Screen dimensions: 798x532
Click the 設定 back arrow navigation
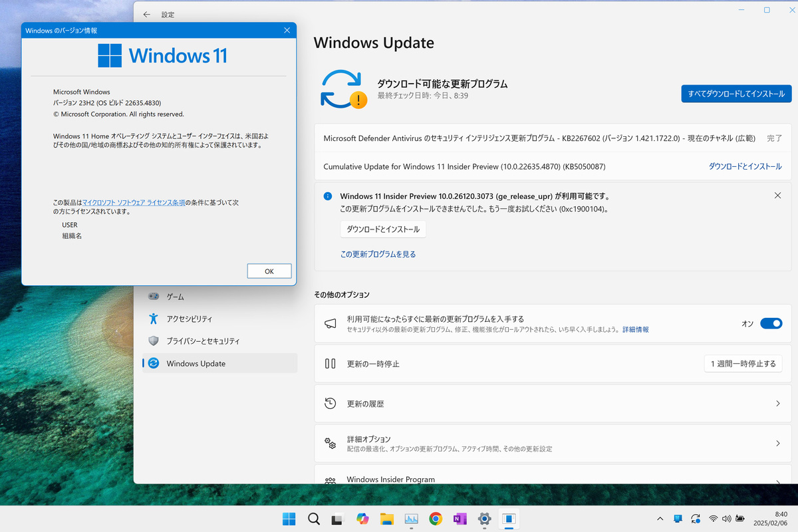146,14
